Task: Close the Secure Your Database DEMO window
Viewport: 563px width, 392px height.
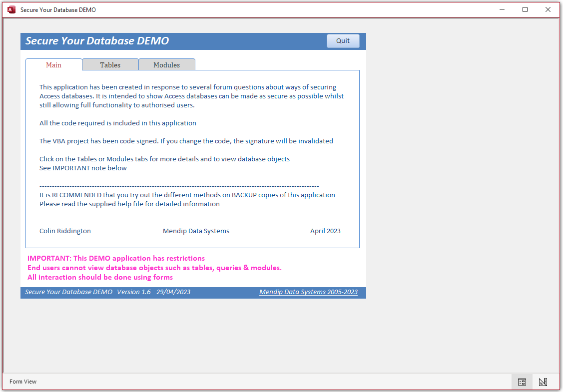Action: 548,9
